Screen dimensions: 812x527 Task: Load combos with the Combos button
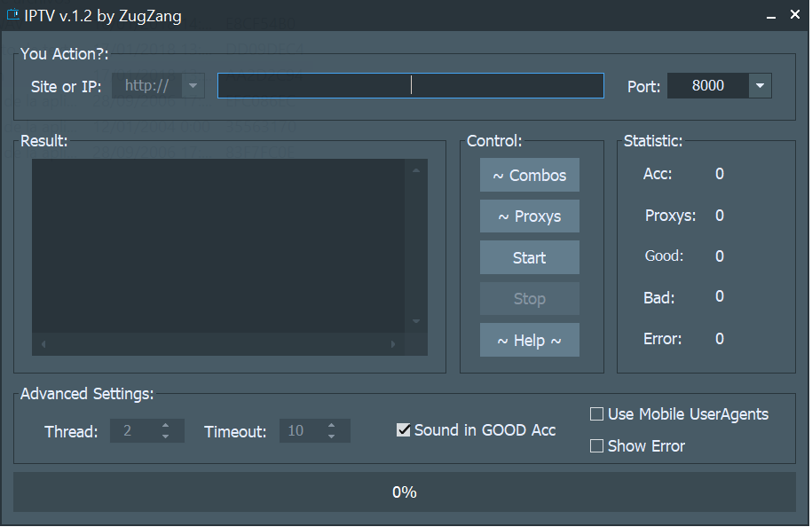[529, 176]
